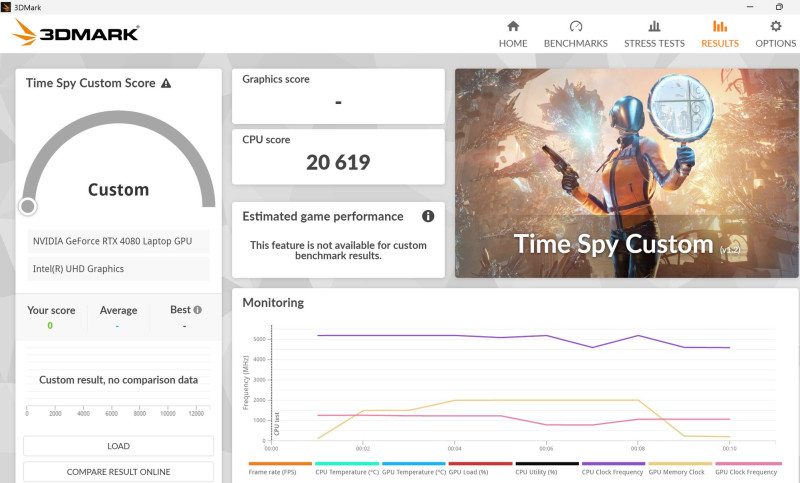Click the 3DMark icon in title bar
The width and height of the screenshot is (800, 483).
pyautogui.click(x=6, y=7)
